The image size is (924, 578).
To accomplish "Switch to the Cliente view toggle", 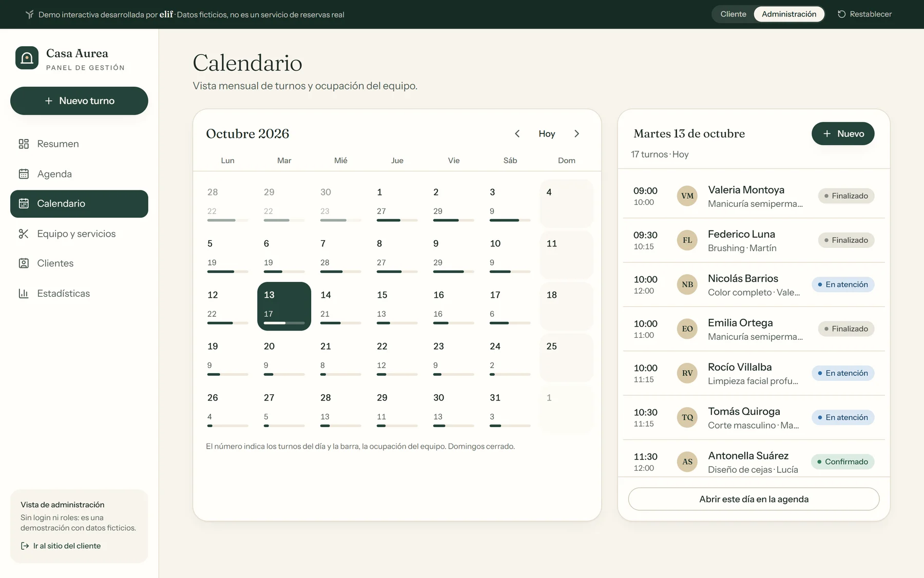I will [x=733, y=14].
